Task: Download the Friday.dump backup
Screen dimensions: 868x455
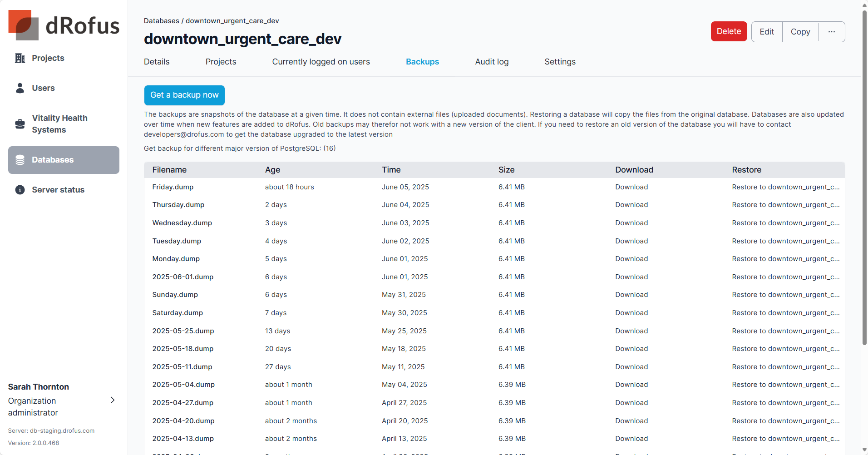Action: [631, 187]
